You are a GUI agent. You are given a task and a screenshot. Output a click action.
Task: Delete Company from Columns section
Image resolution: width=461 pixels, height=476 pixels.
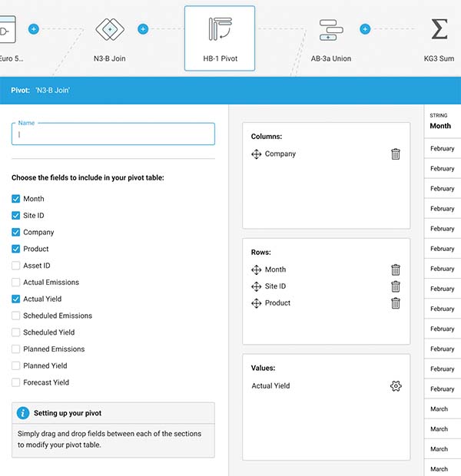(x=396, y=154)
